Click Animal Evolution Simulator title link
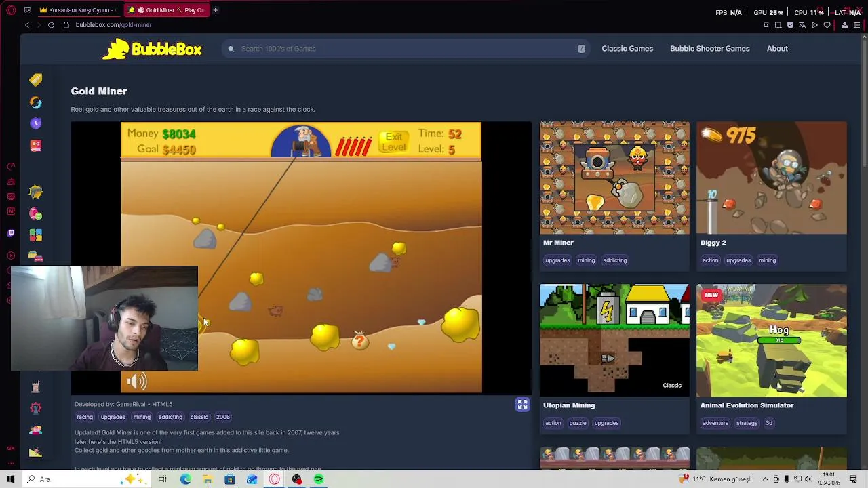 pos(747,405)
